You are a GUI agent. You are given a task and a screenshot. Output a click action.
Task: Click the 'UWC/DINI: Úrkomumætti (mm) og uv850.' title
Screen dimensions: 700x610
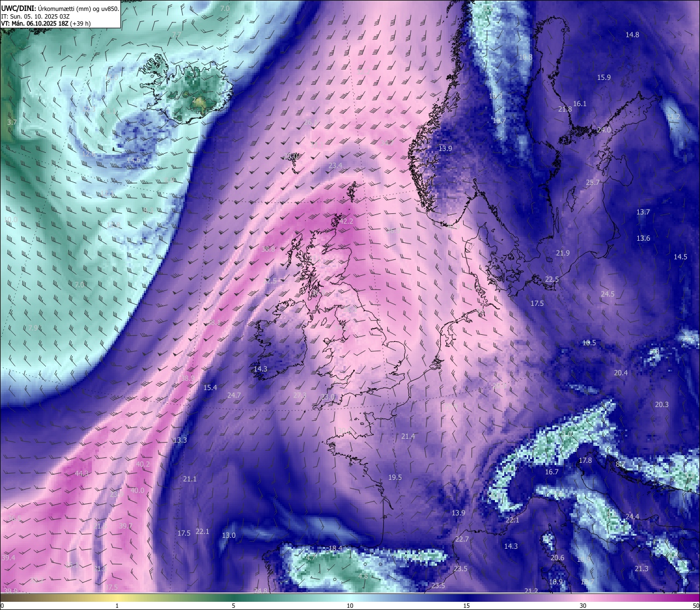pyautogui.click(x=60, y=8)
